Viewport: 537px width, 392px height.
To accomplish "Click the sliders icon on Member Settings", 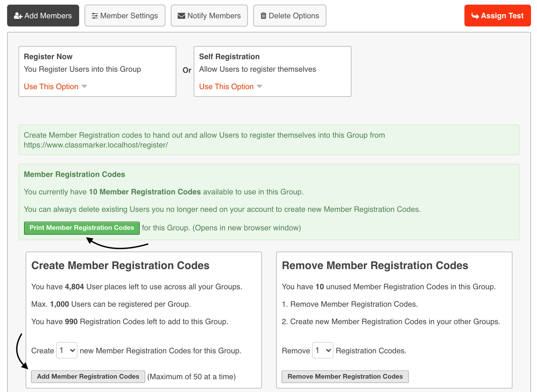I will tap(94, 16).
